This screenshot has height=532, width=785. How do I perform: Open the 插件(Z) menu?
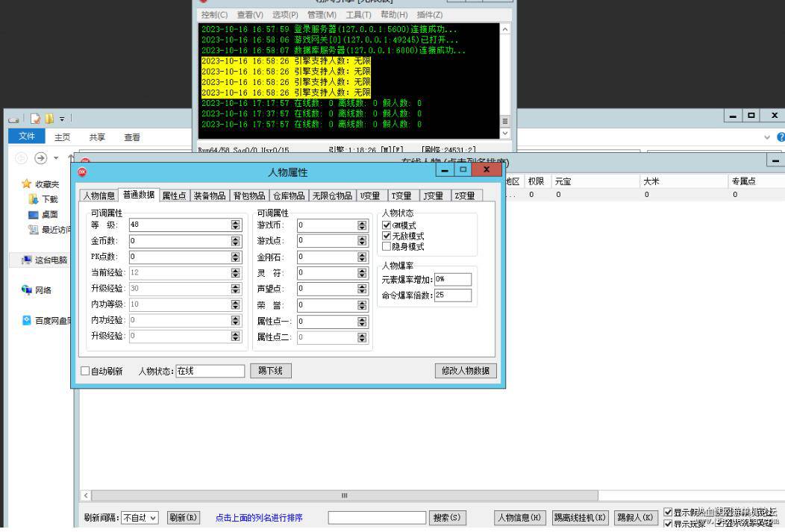click(x=430, y=15)
